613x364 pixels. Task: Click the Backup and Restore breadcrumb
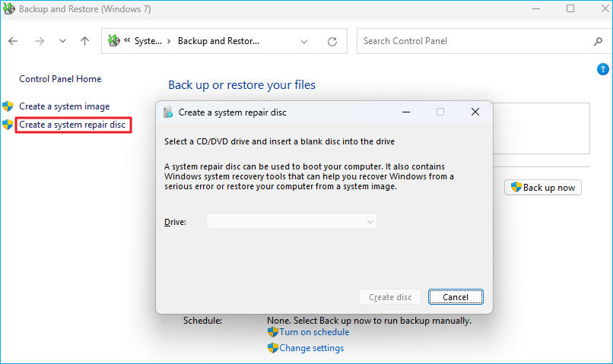pos(218,41)
